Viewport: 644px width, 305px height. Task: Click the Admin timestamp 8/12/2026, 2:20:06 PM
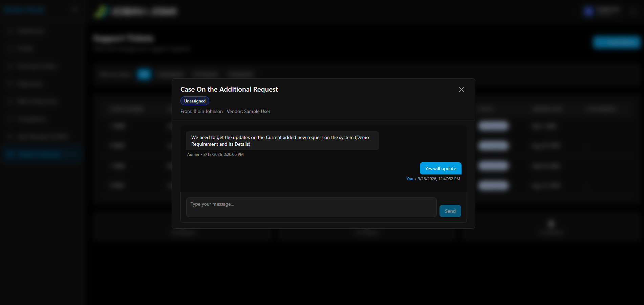[223, 155]
